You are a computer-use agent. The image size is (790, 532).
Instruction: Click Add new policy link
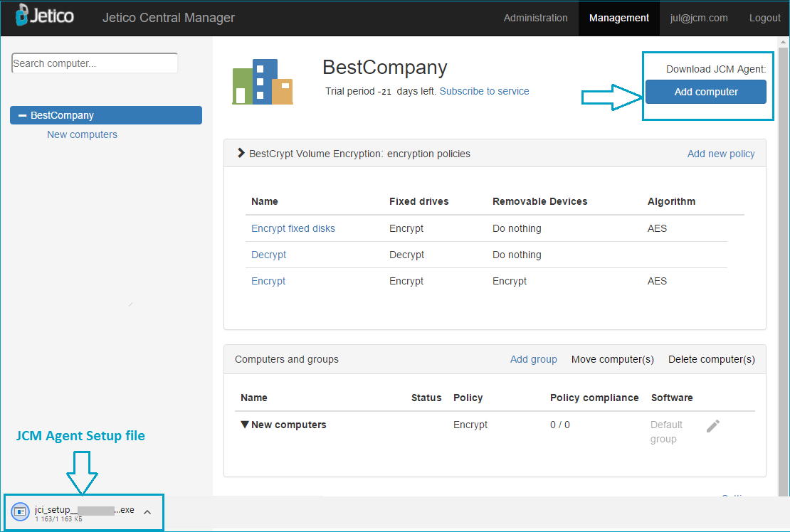(721, 154)
